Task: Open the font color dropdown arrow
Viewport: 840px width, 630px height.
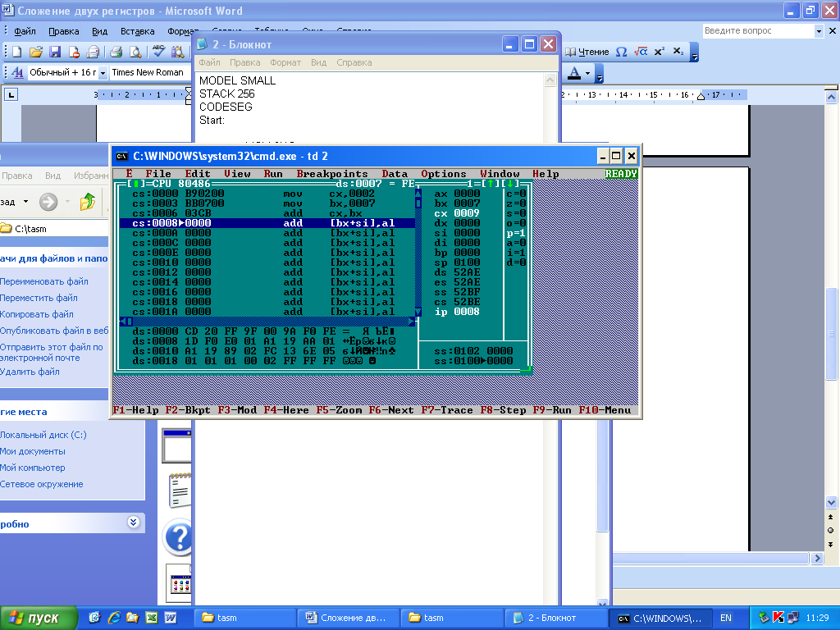Action: point(588,73)
